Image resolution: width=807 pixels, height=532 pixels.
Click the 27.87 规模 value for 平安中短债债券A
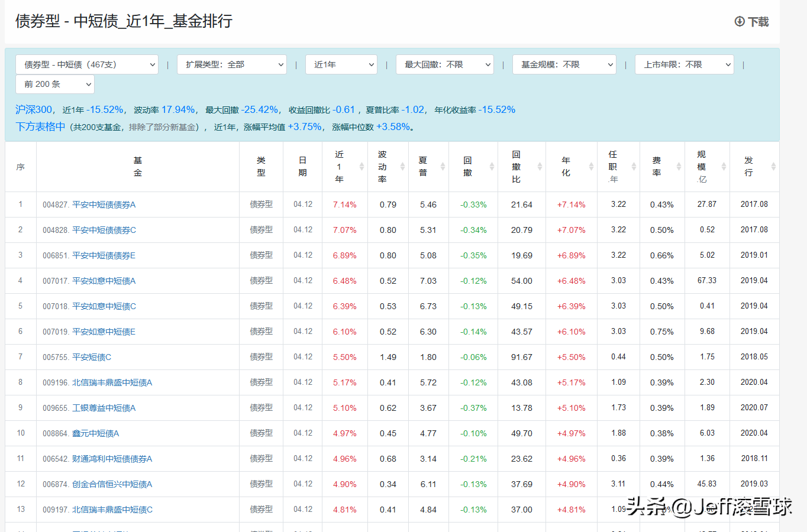point(707,205)
